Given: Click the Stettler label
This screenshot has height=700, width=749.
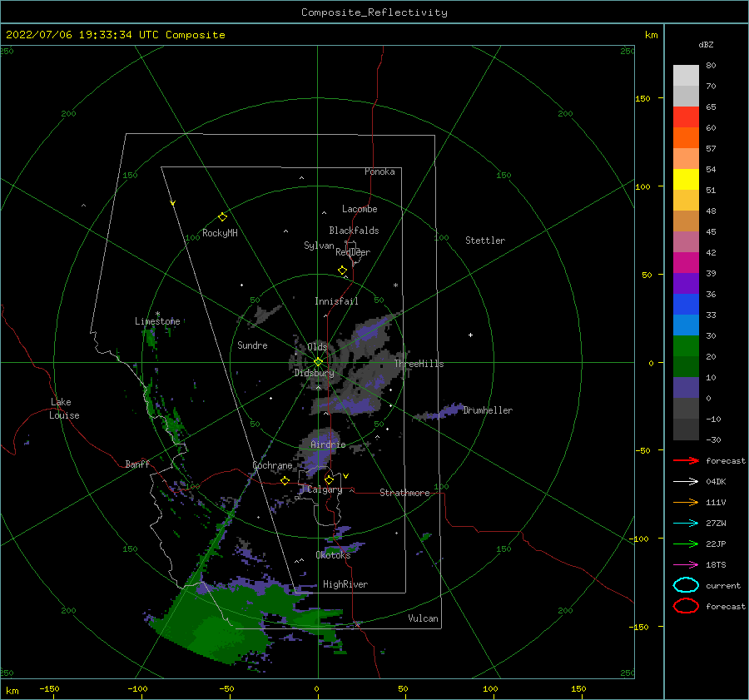Looking at the screenshot, I should [485, 241].
